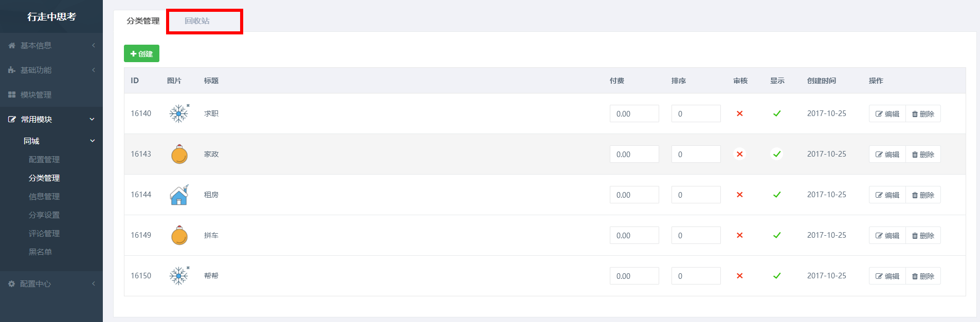Click the home icon beside 基本信息
The width and height of the screenshot is (980, 322).
12,46
